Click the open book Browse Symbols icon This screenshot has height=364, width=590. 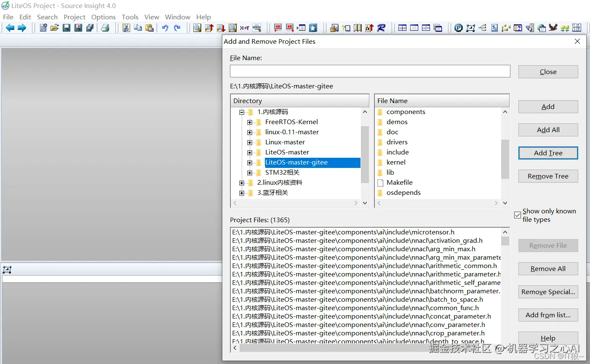(x=358, y=28)
